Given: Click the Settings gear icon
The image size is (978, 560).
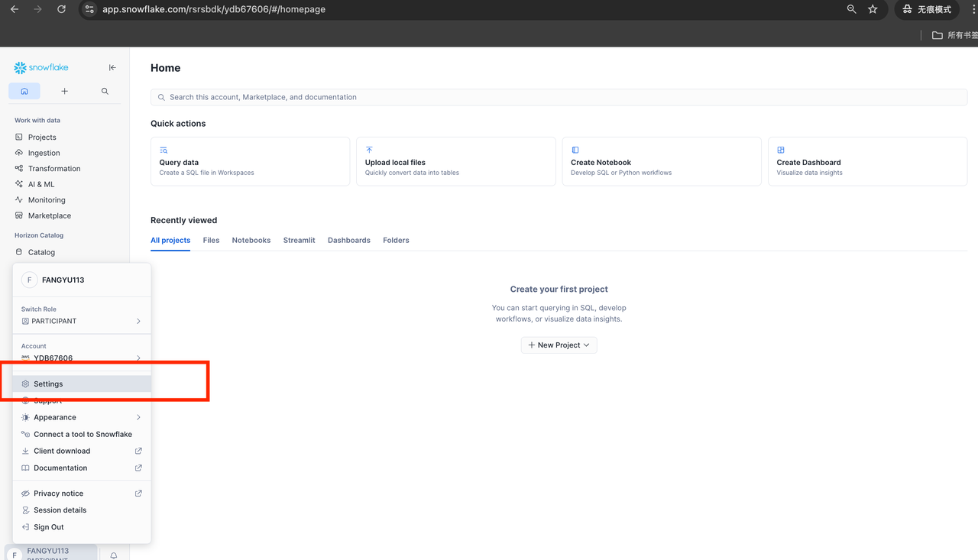Looking at the screenshot, I should [25, 384].
